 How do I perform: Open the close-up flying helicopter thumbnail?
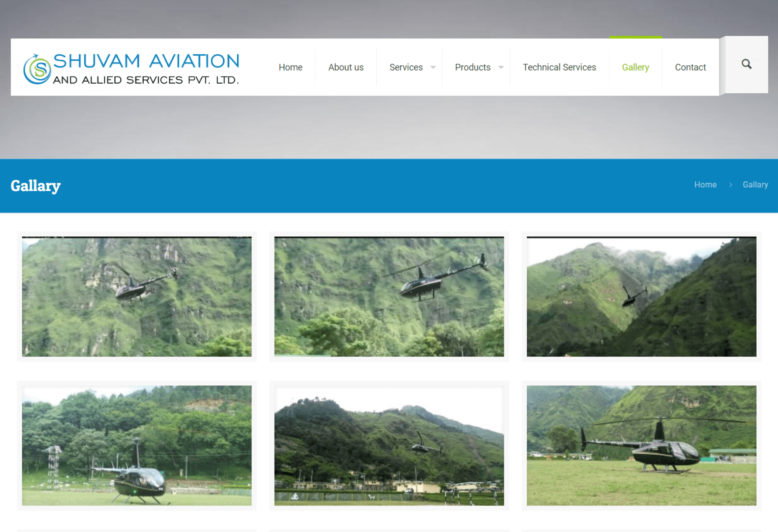point(389,297)
